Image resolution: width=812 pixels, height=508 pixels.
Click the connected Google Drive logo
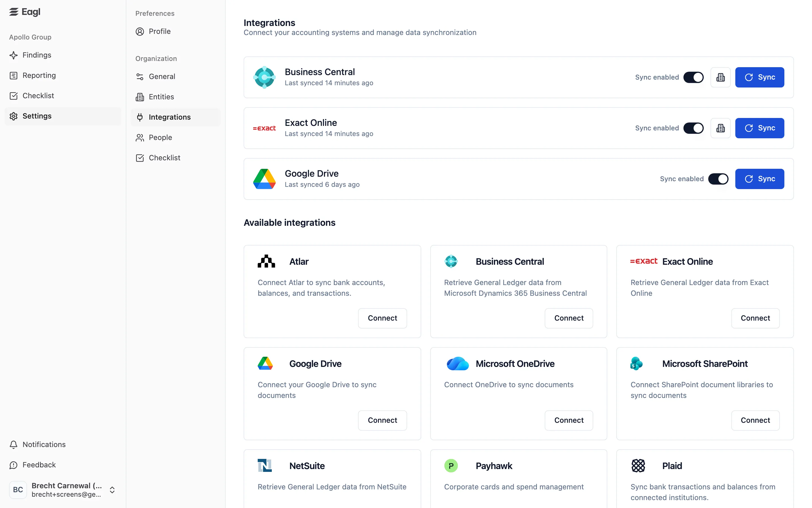(x=264, y=179)
